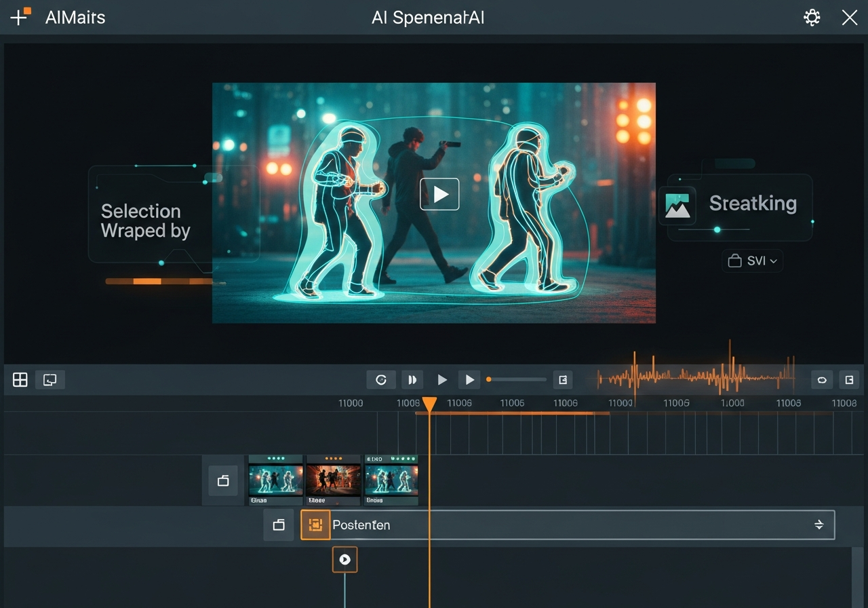This screenshot has height=608, width=868.
Task: Select the grid view icon in the toolbar
Action: pos(19,379)
